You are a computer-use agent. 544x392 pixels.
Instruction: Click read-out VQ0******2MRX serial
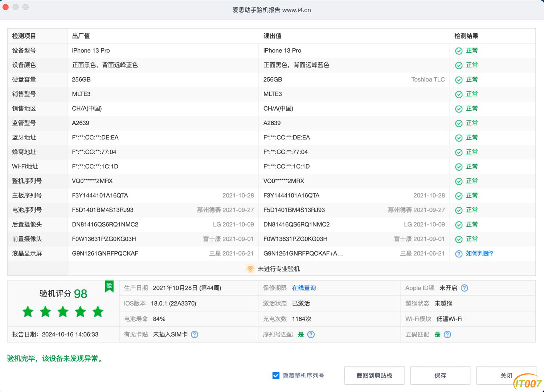click(x=284, y=181)
